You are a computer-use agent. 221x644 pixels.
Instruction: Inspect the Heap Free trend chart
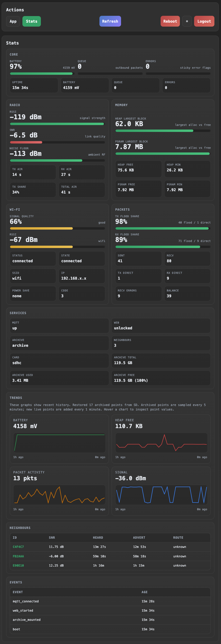(161, 443)
